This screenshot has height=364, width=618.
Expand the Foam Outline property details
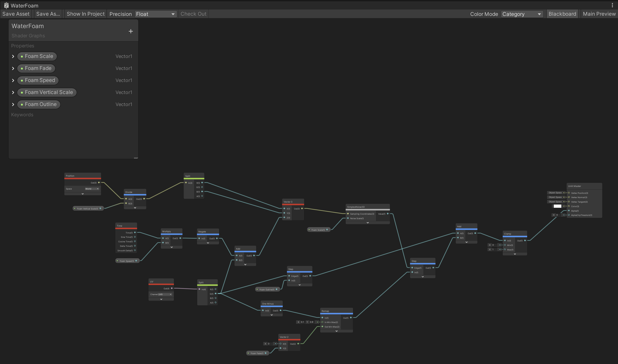(x=13, y=105)
